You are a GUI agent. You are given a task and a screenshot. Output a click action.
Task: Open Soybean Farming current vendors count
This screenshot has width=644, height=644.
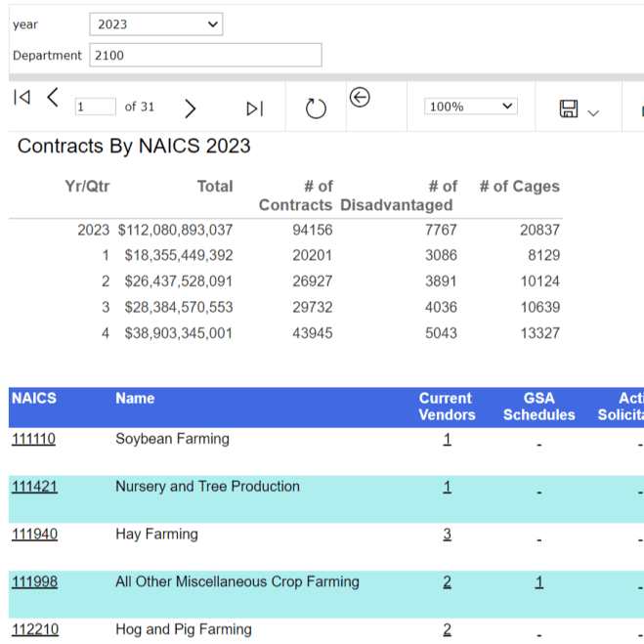click(448, 439)
